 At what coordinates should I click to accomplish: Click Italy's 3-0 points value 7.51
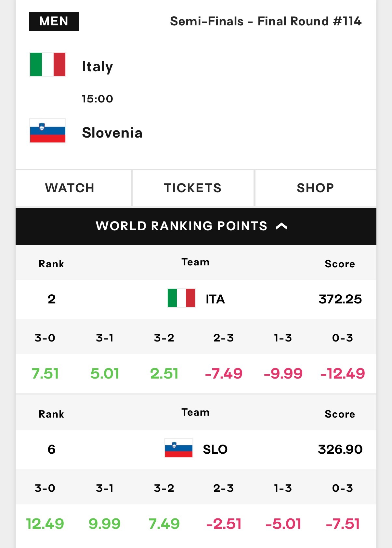click(45, 373)
